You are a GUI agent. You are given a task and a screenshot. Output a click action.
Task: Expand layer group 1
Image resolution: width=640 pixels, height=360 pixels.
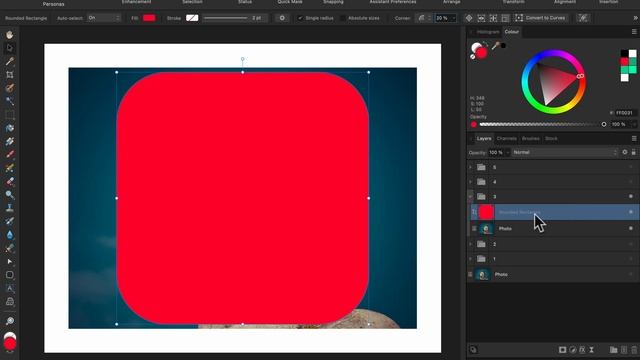click(x=471, y=258)
